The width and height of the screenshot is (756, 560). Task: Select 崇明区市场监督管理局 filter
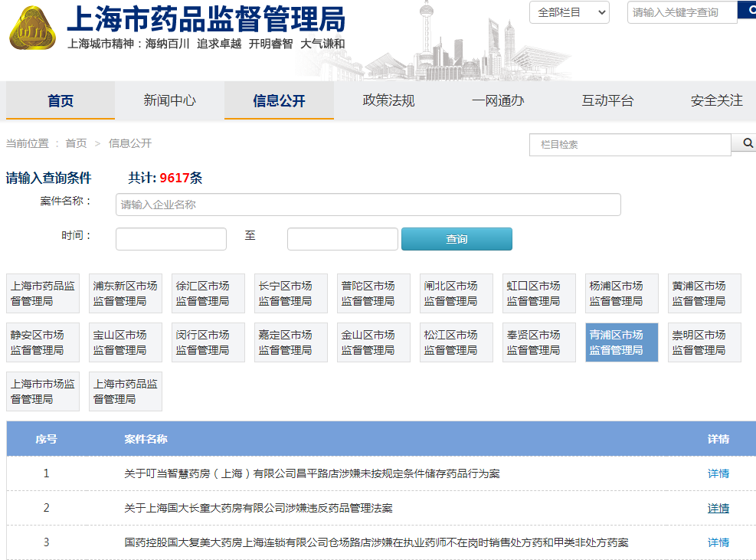705,342
